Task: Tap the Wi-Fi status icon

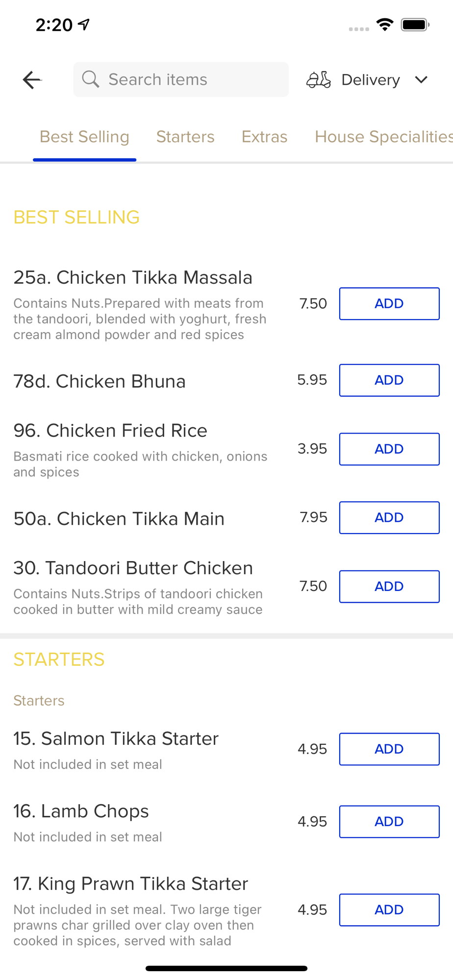Action: coord(385,24)
